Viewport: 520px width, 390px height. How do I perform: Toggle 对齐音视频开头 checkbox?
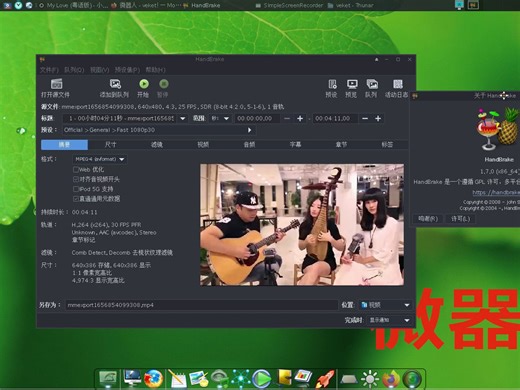76,179
